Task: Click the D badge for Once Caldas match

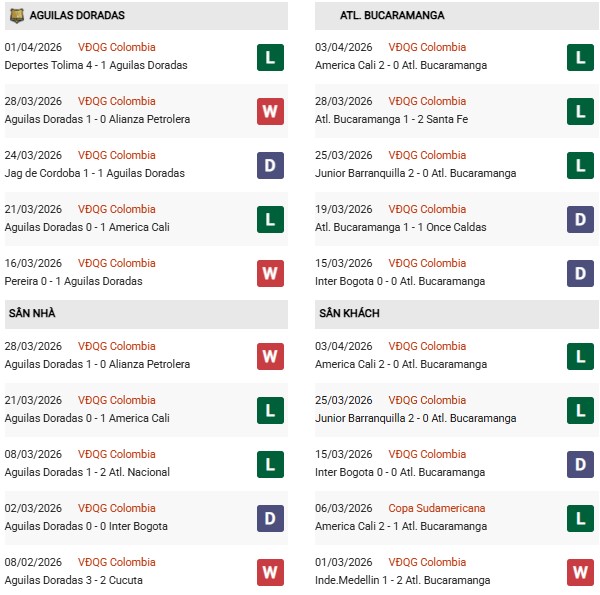Action: pyautogui.click(x=580, y=219)
